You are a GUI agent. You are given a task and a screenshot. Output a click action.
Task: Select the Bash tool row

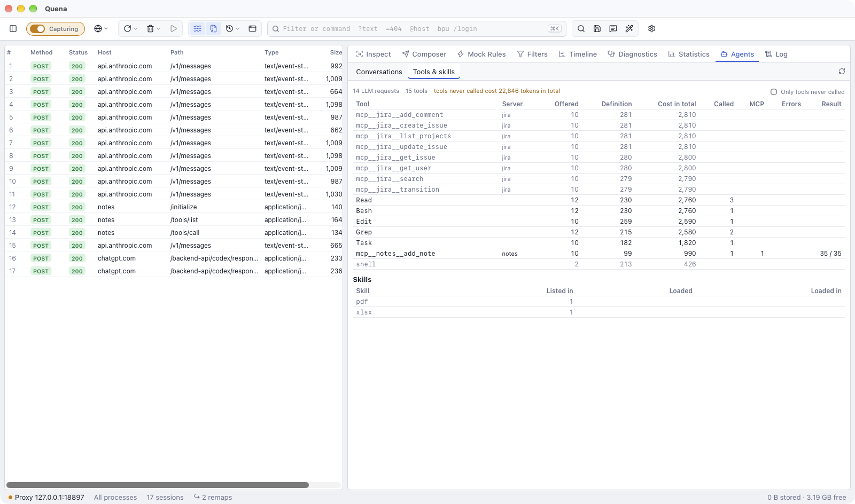(x=599, y=211)
